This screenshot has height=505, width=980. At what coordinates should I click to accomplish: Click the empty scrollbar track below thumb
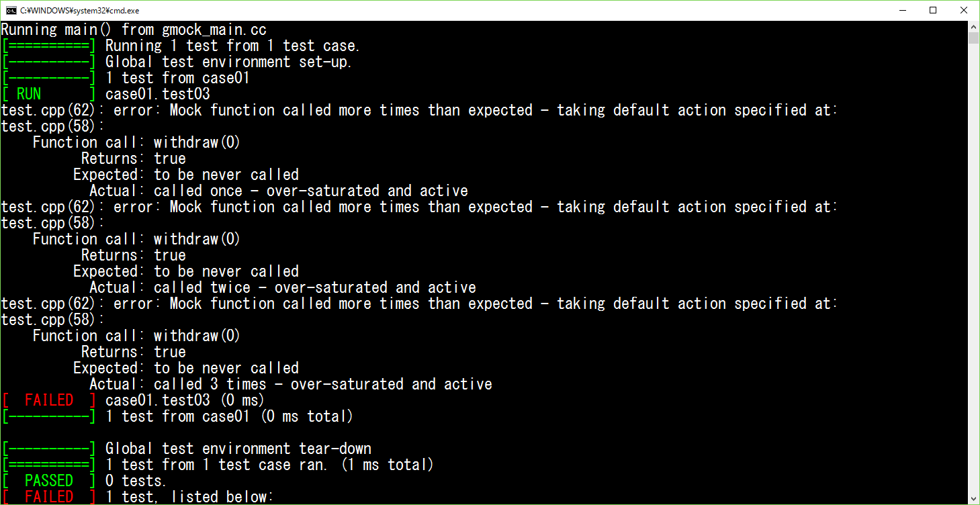[974, 269]
